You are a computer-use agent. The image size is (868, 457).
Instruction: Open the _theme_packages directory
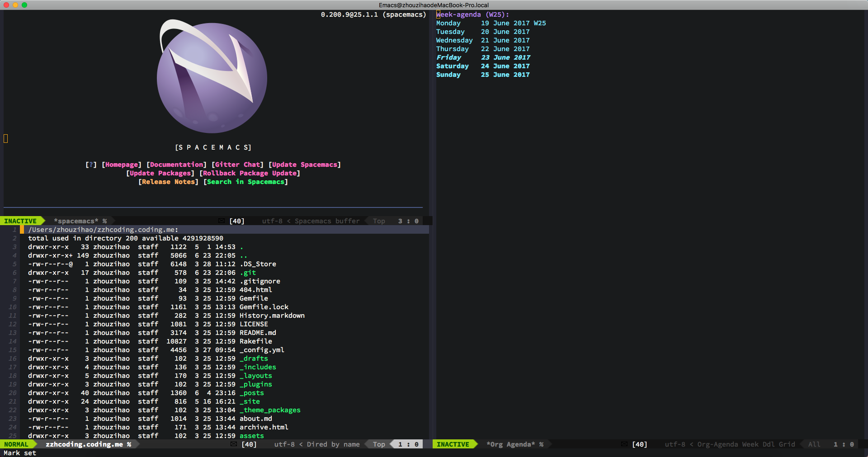click(270, 410)
